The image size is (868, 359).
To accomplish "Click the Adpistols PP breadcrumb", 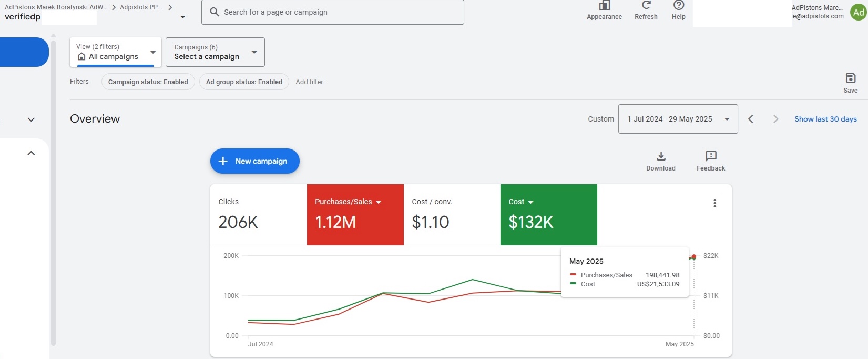I will 141,7.
